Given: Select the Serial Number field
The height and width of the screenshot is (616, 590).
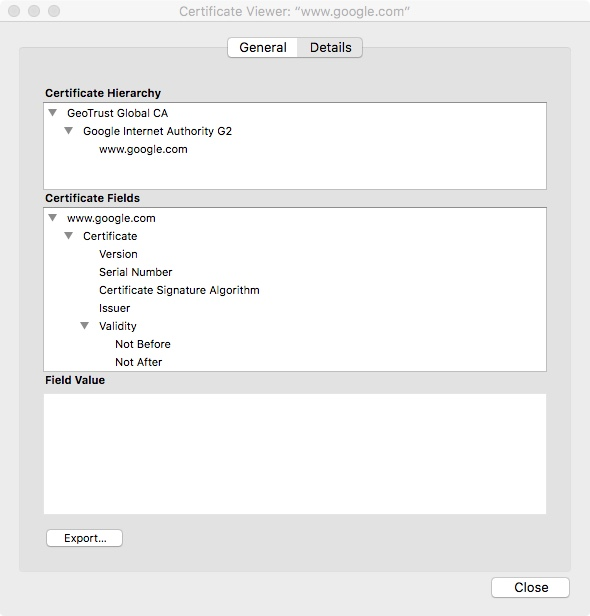Looking at the screenshot, I should [x=136, y=272].
